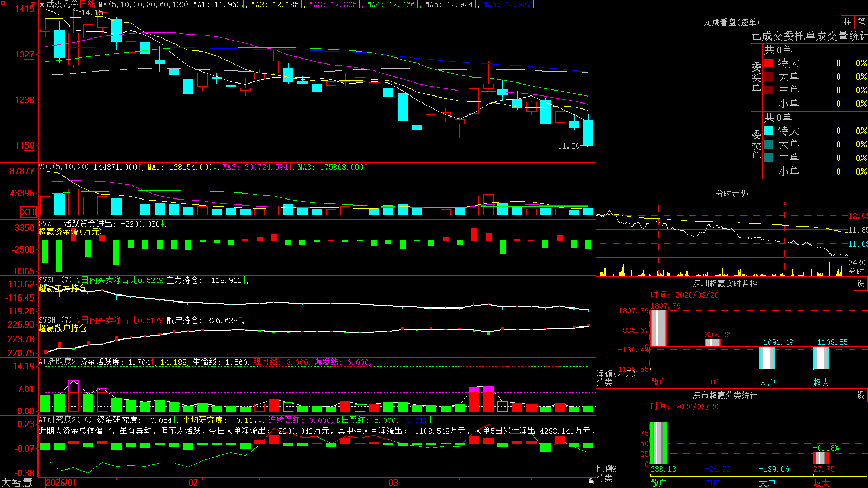Click the red 日线 period label
Screen dimensions: 868x488
(x=87, y=4)
